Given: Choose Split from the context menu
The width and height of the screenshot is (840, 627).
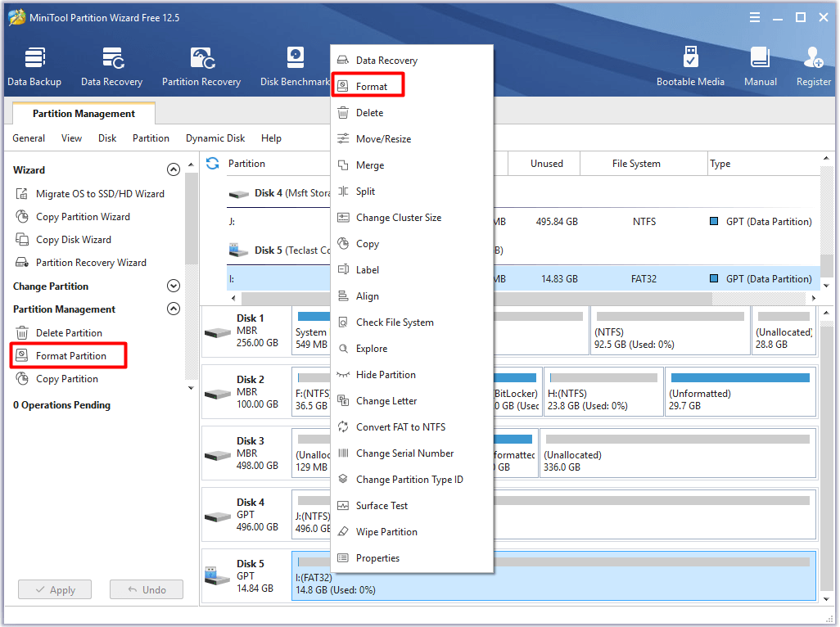Looking at the screenshot, I should (412, 192).
